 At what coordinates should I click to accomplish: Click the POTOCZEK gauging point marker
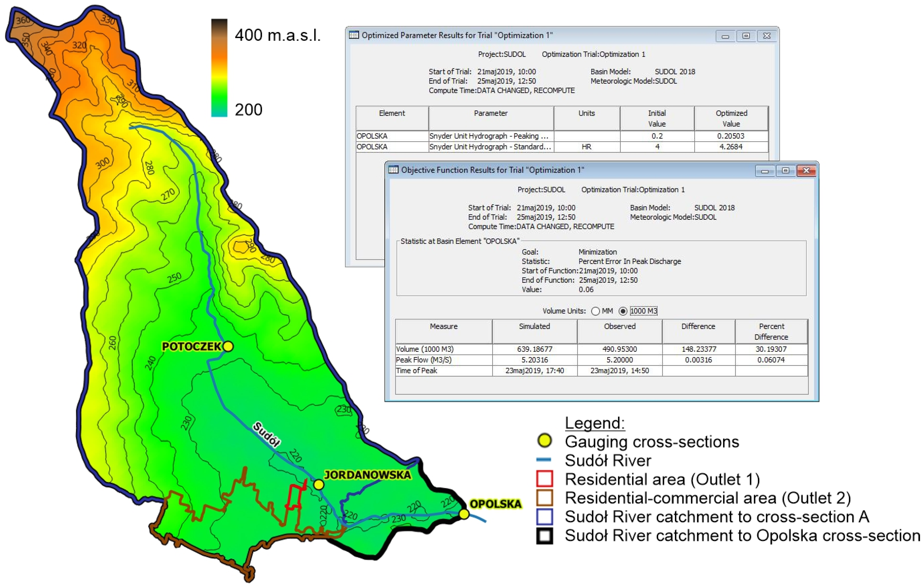[228, 346]
